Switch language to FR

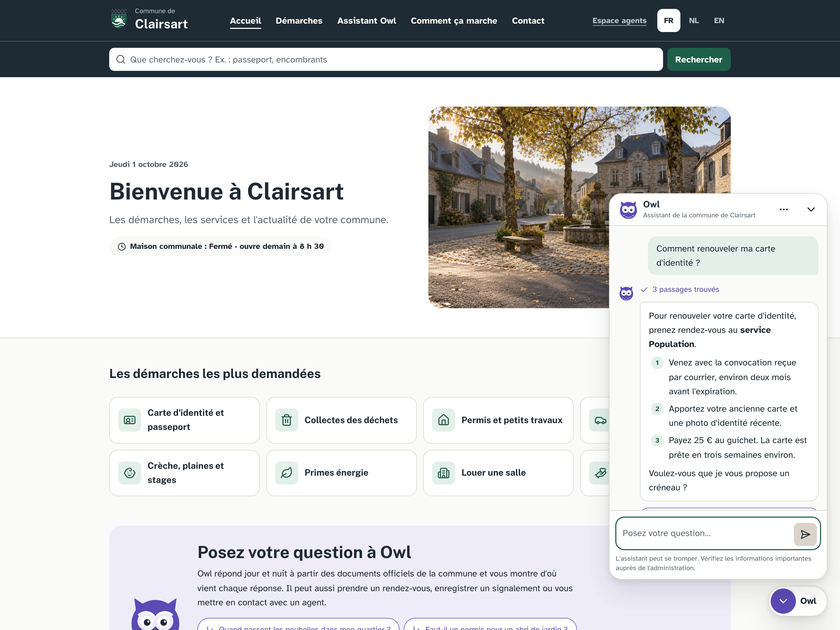pyautogui.click(x=668, y=20)
